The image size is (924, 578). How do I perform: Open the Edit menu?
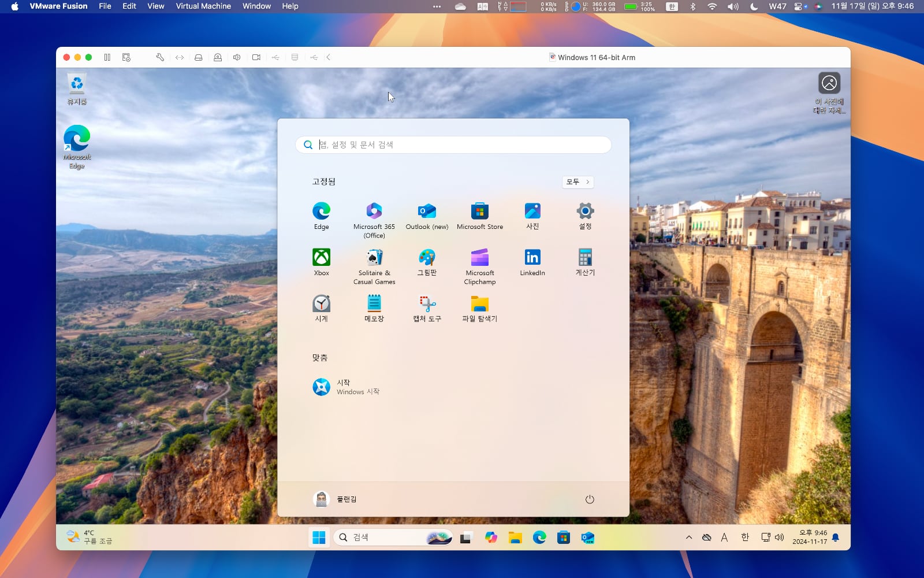129,6
